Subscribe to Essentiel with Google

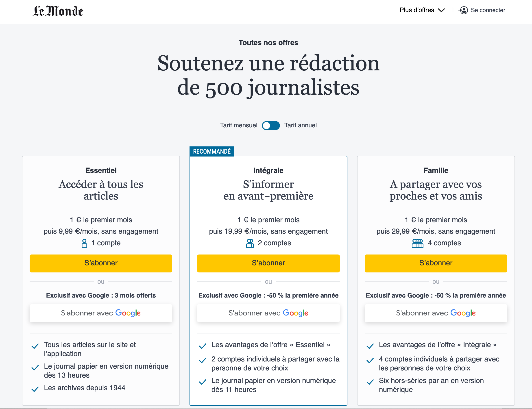101,313
